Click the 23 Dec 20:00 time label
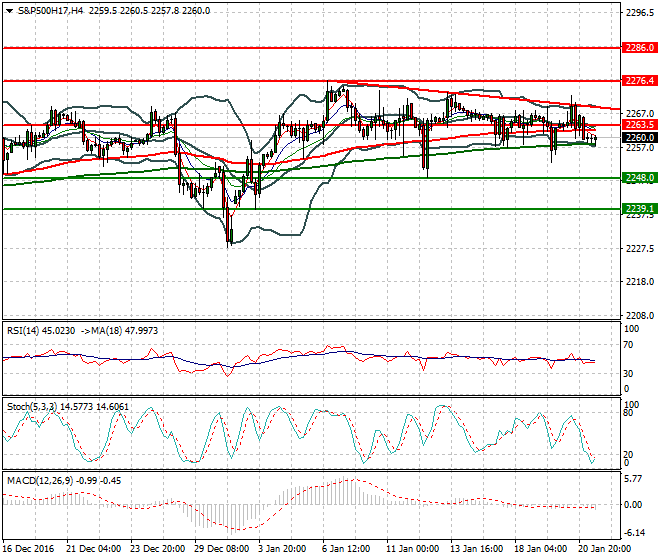This screenshot has height=560, width=660. click(157, 549)
